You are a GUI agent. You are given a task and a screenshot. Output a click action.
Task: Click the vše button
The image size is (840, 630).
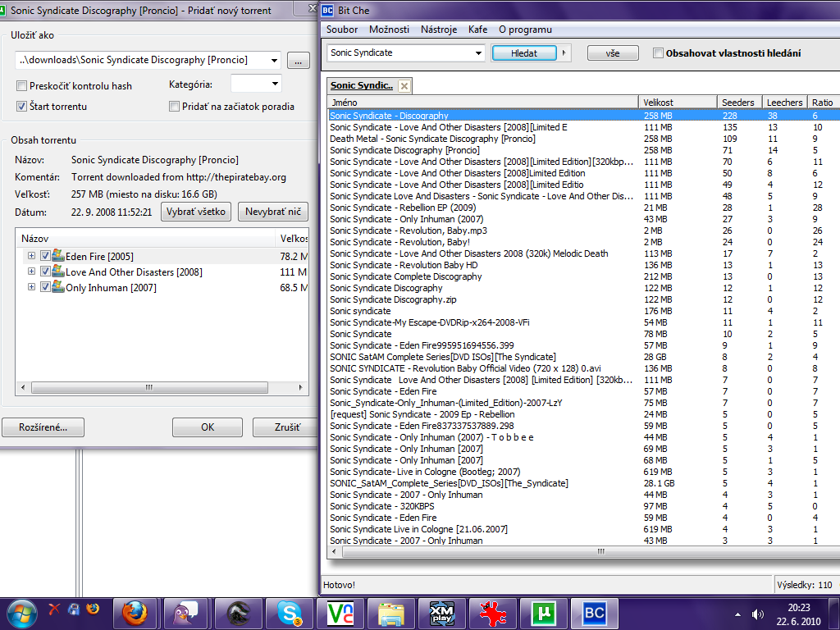[613, 53]
